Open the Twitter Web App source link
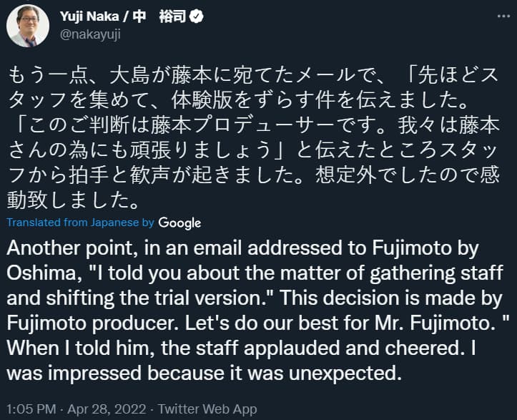This screenshot has width=517, height=420. pos(207,409)
